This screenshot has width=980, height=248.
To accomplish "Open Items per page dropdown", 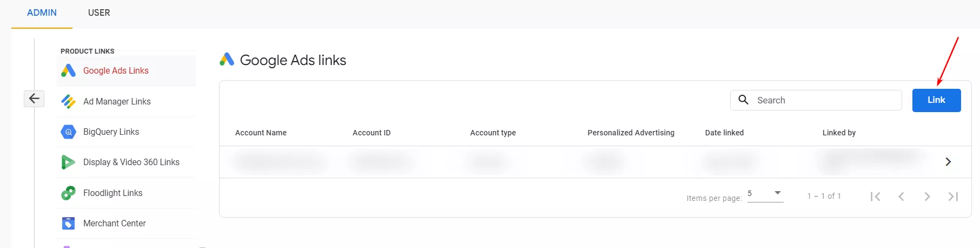I will [765, 194].
